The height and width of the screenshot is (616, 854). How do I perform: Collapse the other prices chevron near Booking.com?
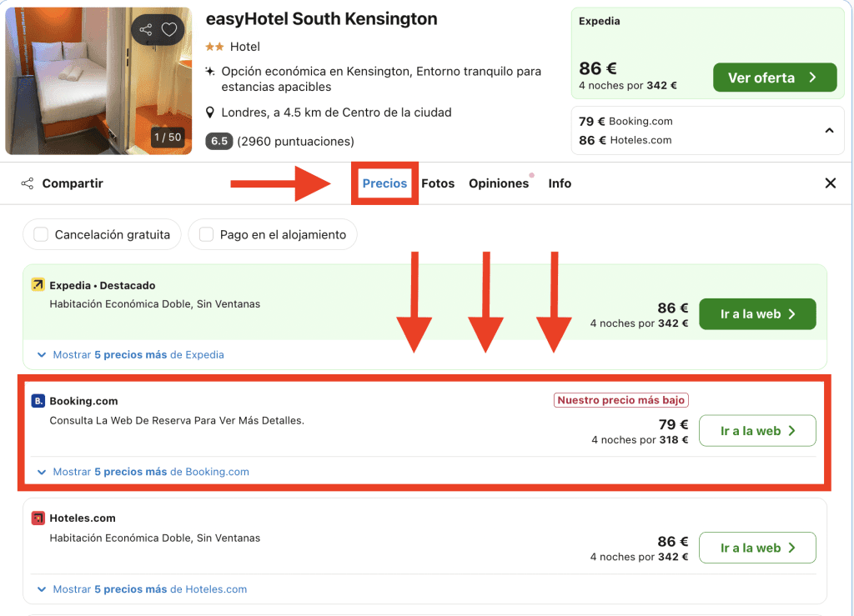point(829,130)
